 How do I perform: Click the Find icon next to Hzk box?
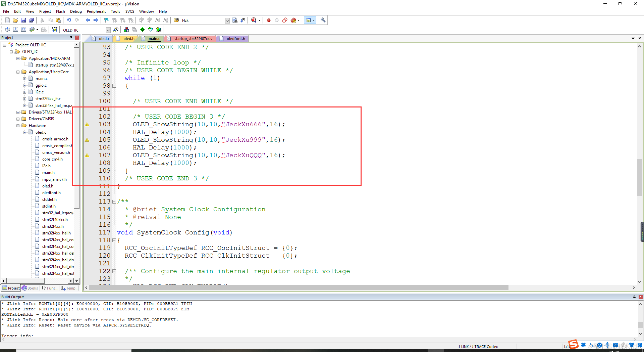coord(235,20)
